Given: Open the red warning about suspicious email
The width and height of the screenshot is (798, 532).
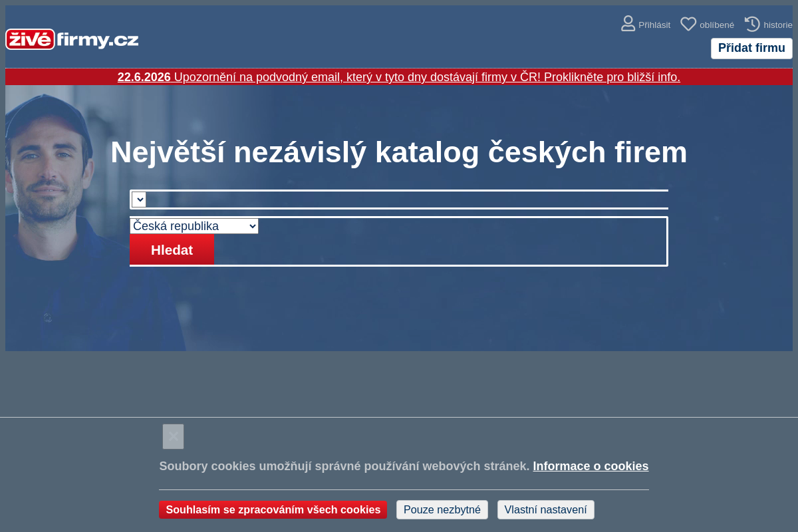Looking at the screenshot, I should pos(399,77).
